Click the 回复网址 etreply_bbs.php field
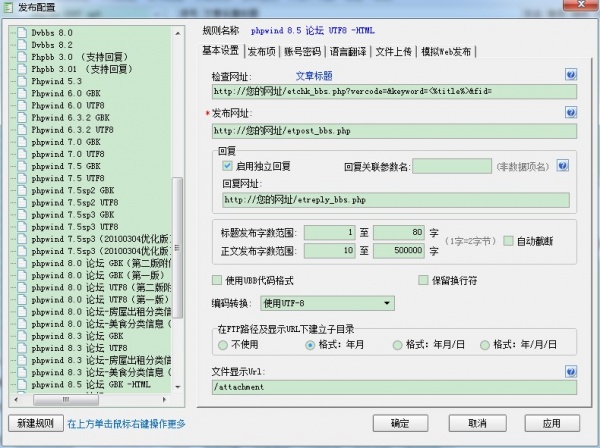Viewport: 600px width, 448px height. [x=396, y=200]
